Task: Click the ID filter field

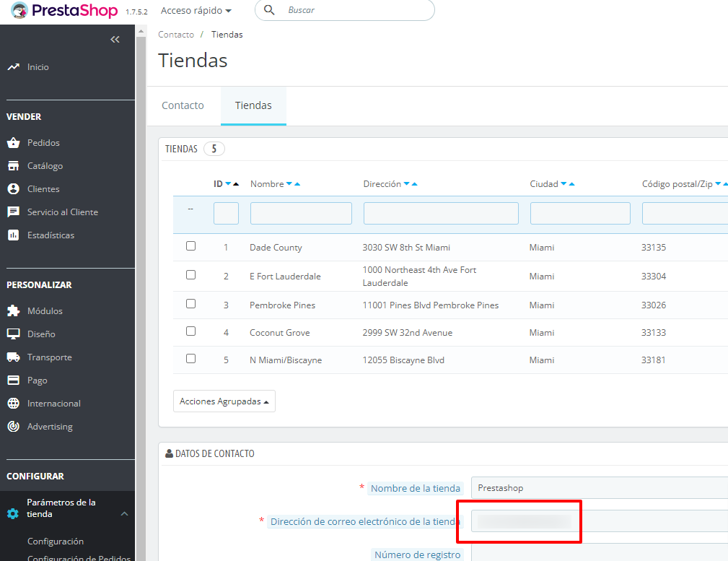Action: [226, 213]
